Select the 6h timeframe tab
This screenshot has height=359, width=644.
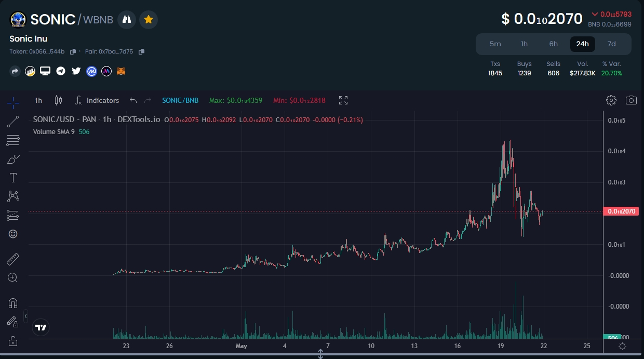click(x=554, y=44)
